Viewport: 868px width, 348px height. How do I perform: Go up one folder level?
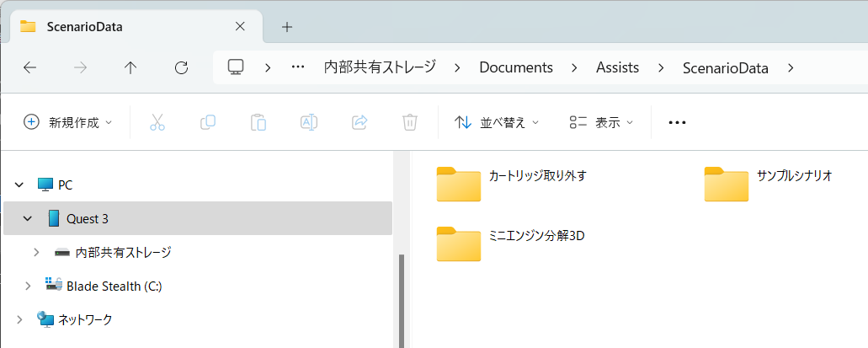point(130,67)
